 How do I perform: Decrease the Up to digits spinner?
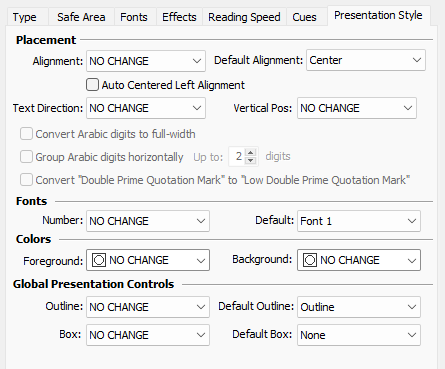click(x=251, y=160)
